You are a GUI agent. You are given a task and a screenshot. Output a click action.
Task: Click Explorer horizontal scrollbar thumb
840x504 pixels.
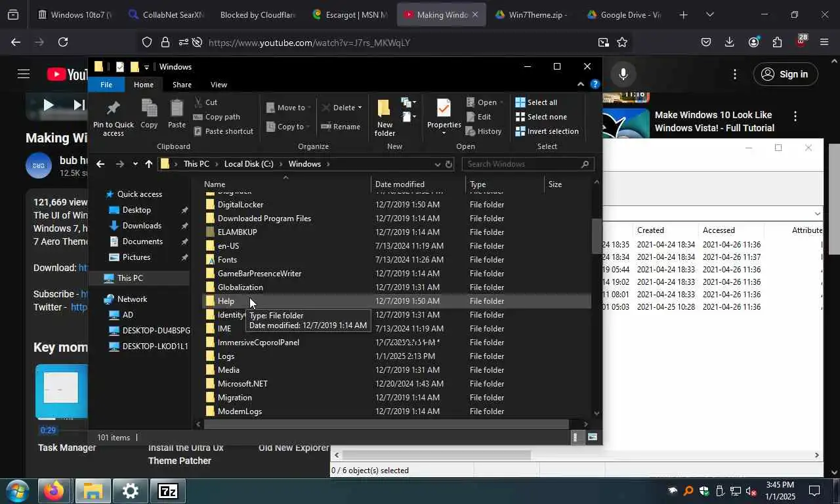tap(387, 424)
